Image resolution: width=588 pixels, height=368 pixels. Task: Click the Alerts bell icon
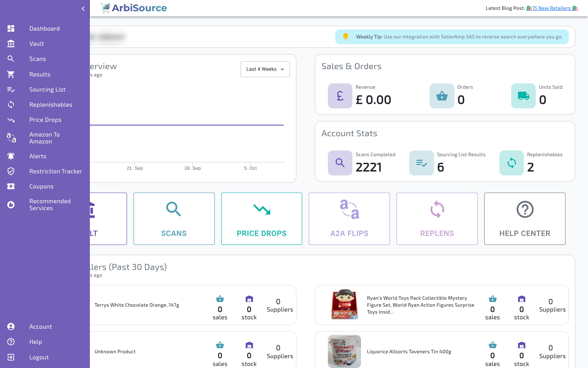[11, 156]
